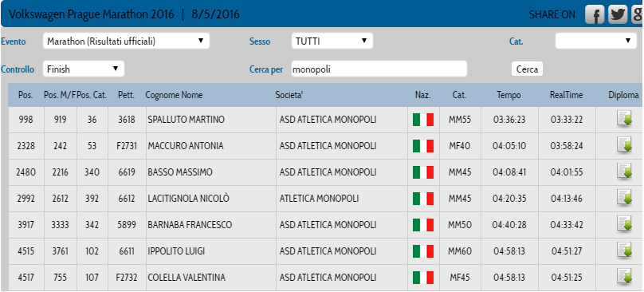Sort by Pett. column header
This screenshot has height=292, width=644.
(x=126, y=95)
